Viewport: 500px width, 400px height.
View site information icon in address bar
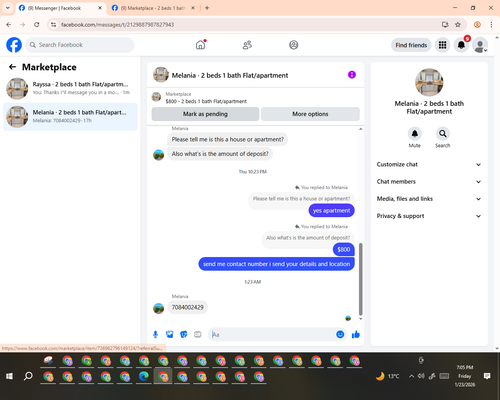54,25
